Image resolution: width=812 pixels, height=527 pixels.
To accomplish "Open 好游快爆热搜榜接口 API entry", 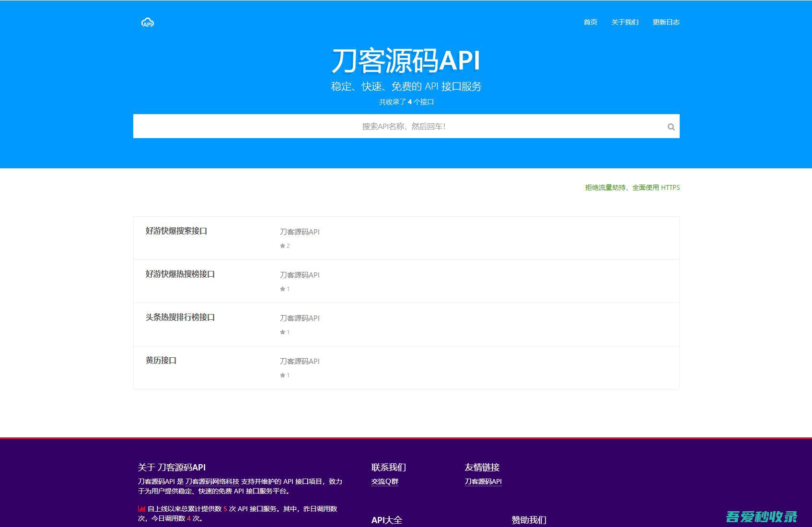I will [x=180, y=274].
